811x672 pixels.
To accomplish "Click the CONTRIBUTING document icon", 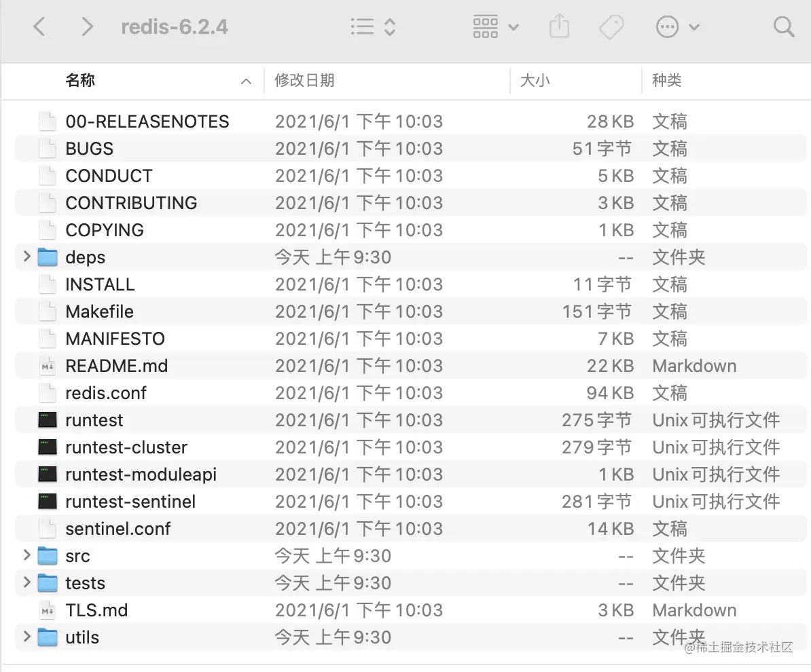I will (48, 203).
